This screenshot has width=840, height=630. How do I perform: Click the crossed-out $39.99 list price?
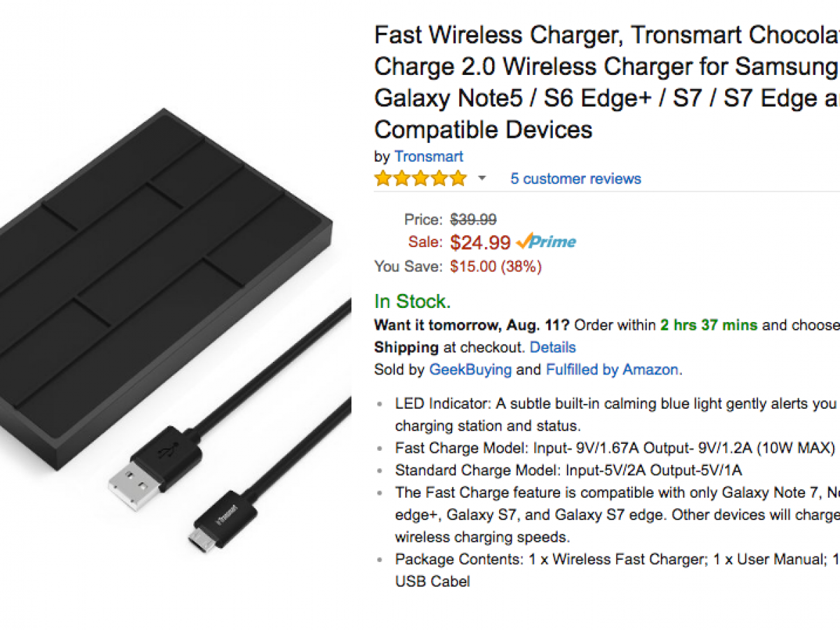click(473, 220)
